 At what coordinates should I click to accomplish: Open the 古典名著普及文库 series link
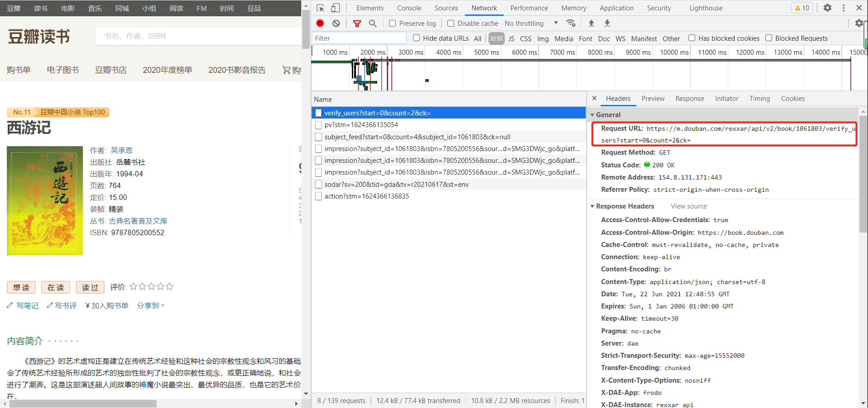[x=138, y=221]
